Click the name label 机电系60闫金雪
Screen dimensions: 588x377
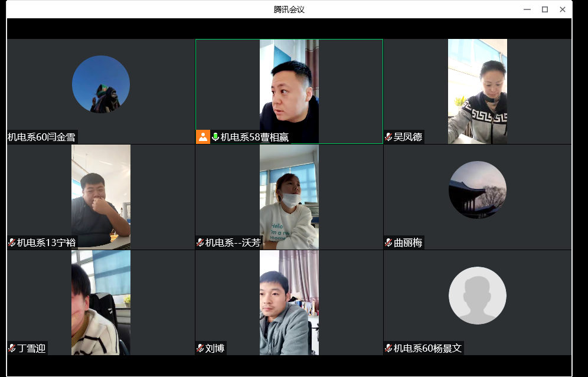(x=41, y=137)
